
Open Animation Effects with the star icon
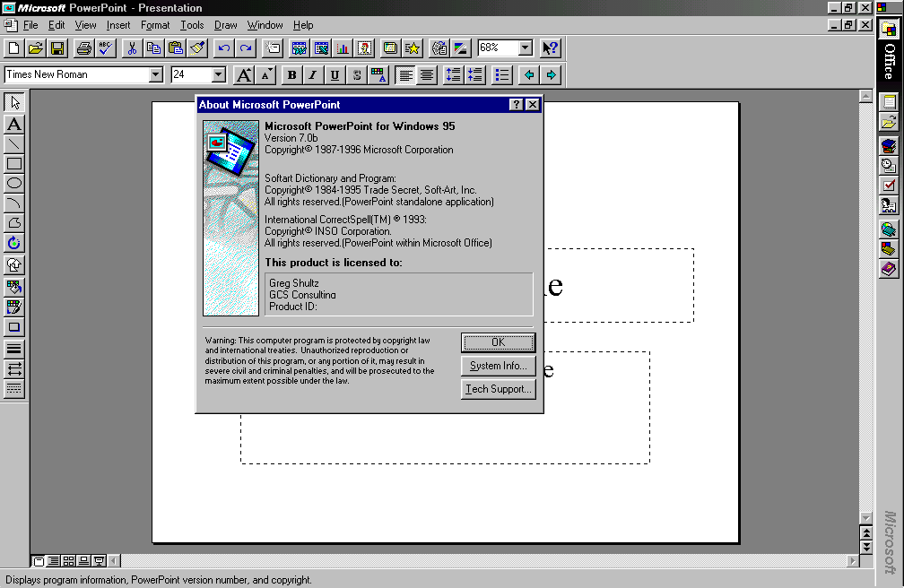413,48
